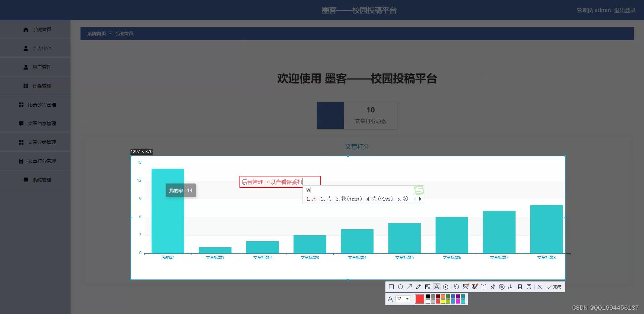
Task: Choose IME candidate 3 我(trnt)
Action: (x=349, y=199)
